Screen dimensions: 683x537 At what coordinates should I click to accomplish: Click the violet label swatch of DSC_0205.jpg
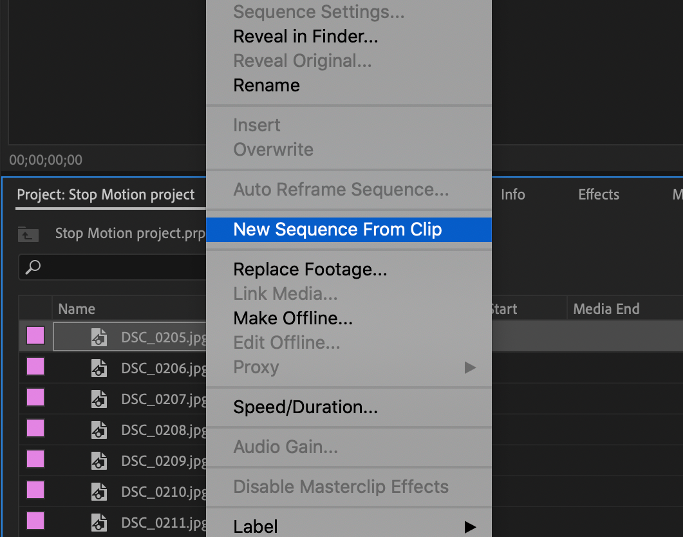pyautogui.click(x=35, y=336)
